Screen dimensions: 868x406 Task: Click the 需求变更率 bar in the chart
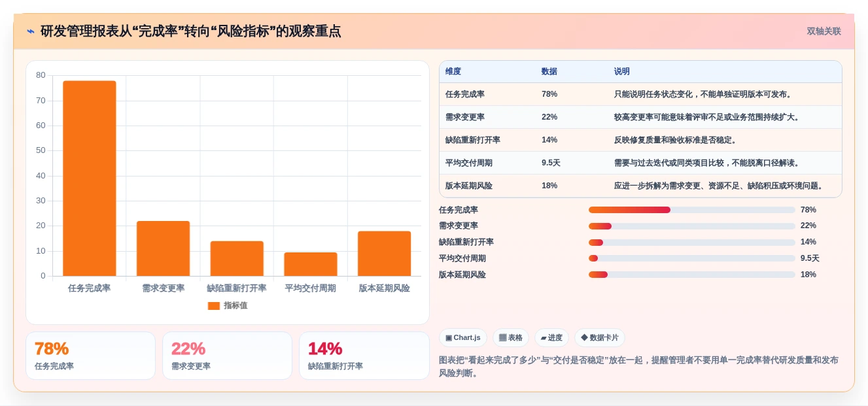[x=164, y=248]
